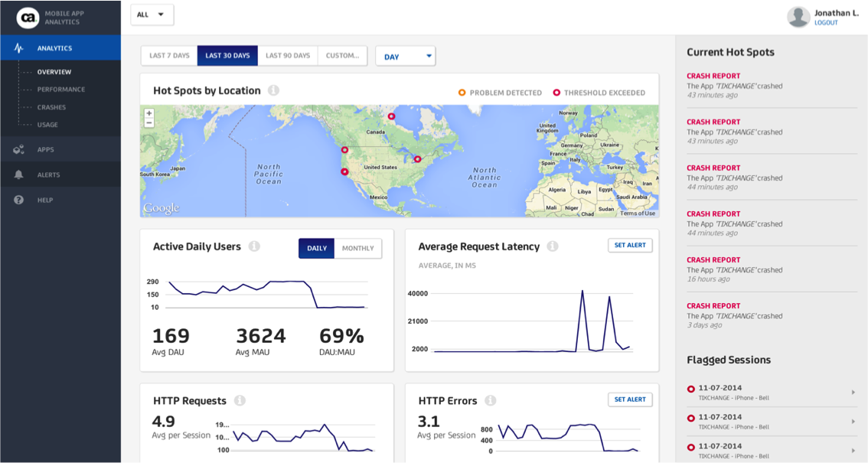Switch Active Users chart to Monthly
The width and height of the screenshot is (868, 463).
click(357, 249)
